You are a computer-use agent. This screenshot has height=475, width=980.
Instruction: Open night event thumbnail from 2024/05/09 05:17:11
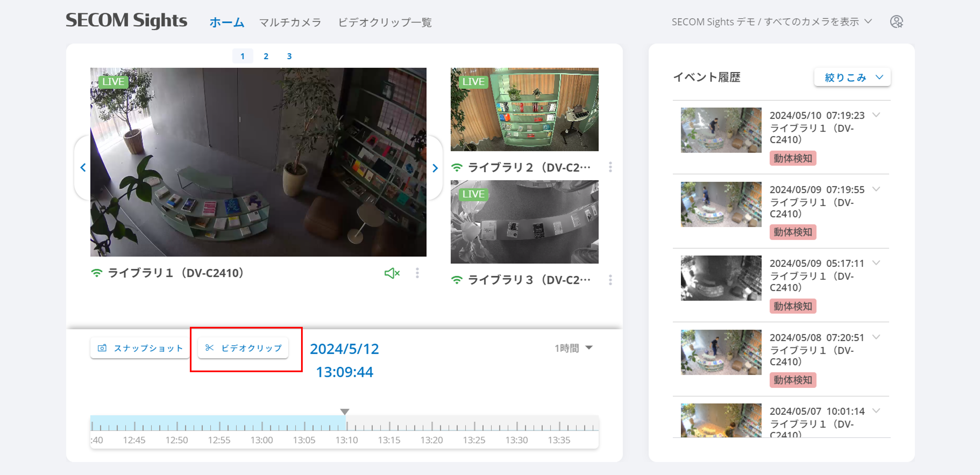point(721,278)
